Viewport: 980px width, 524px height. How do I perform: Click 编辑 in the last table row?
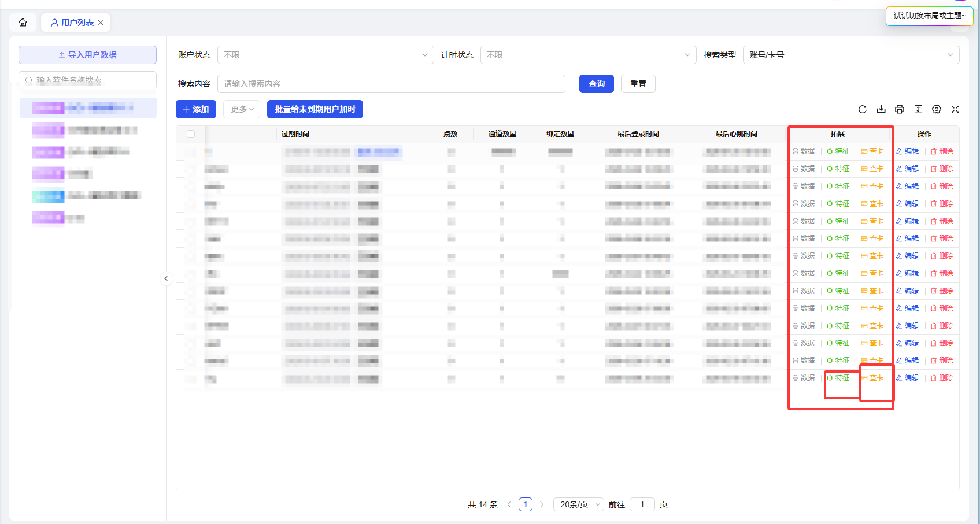[x=907, y=378]
